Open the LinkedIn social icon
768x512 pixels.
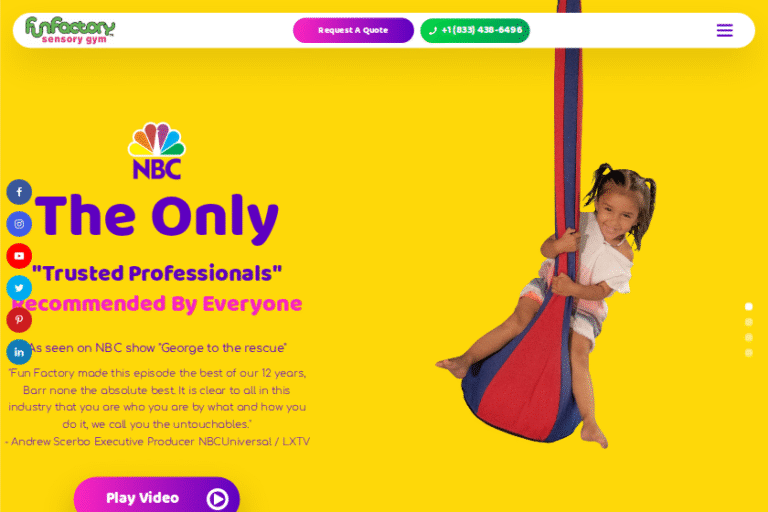19,352
